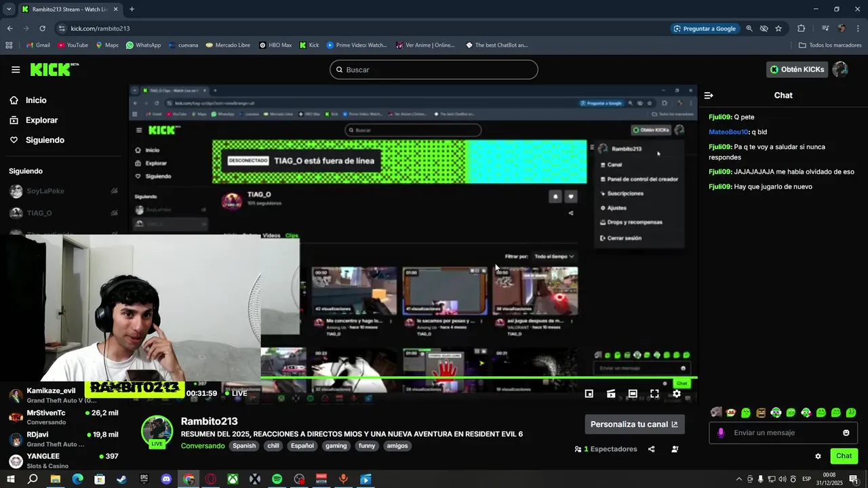Viewport: 868px width, 488px height.
Task: Open the stream player settings gear
Action: (676, 394)
